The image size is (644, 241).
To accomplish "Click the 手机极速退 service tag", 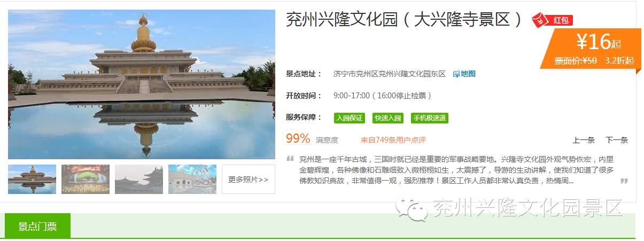I will pyautogui.click(x=430, y=118).
